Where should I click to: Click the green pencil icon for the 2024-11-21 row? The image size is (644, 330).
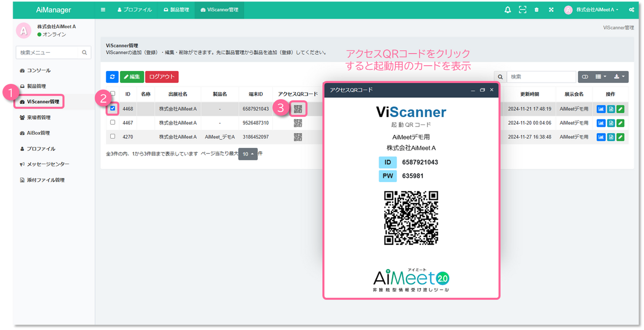click(x=620, y=109)
